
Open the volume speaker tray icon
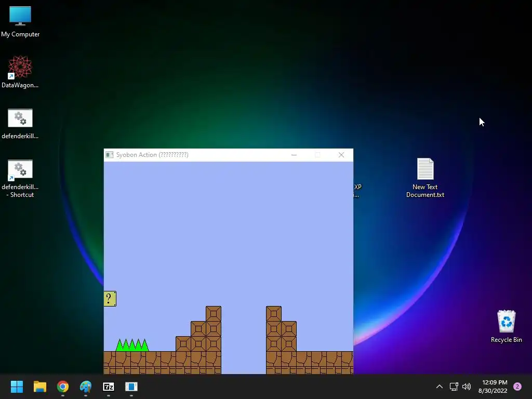click(x=467, y=387)
